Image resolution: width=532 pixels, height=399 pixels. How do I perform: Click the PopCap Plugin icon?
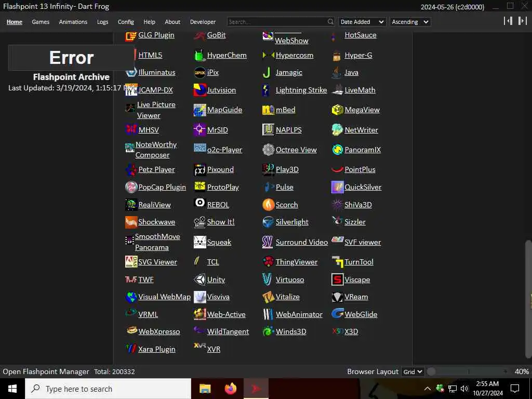tap(131, 187)
